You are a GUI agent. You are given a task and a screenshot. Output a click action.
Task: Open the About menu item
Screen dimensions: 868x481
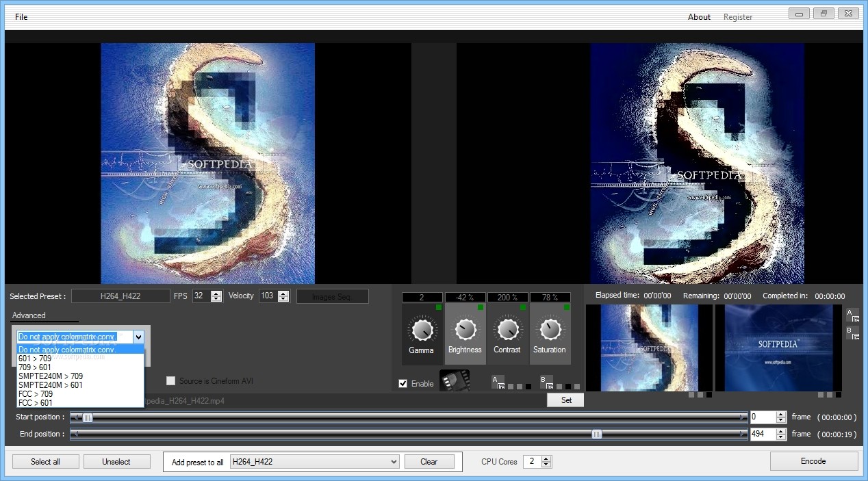[x=699, y=17]
